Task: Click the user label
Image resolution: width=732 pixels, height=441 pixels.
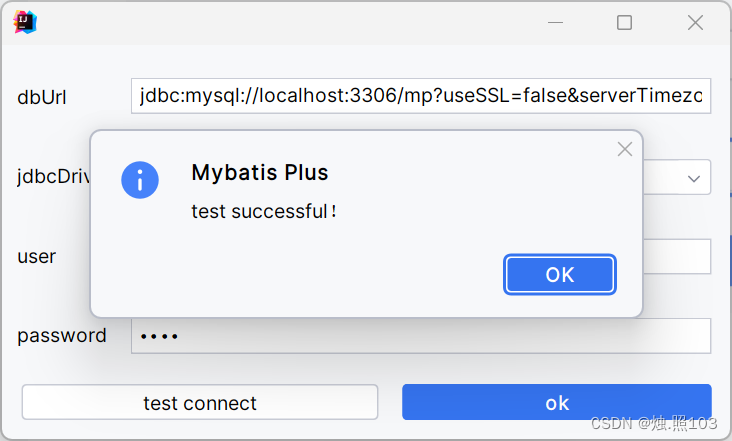Action: click(x=36, y=257)
